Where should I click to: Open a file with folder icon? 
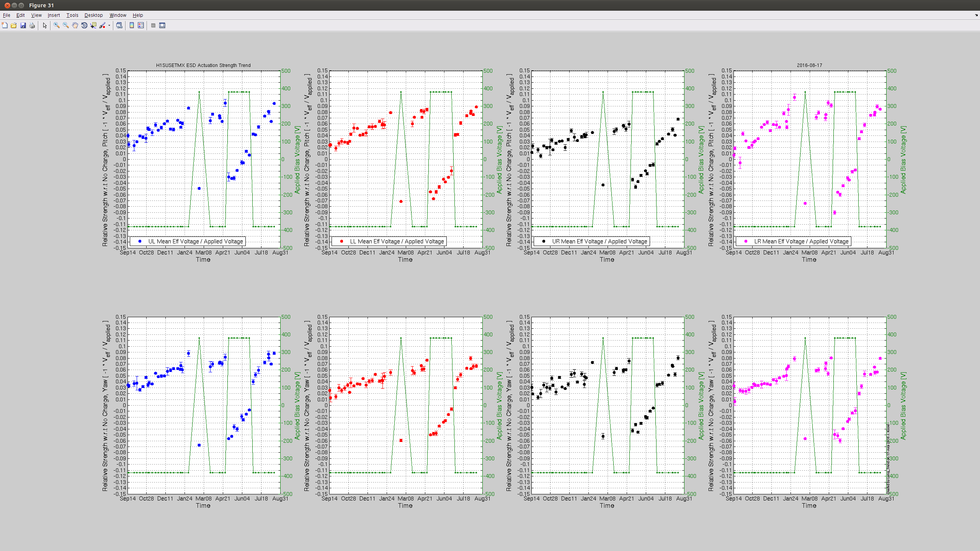(x=14, y=25)
